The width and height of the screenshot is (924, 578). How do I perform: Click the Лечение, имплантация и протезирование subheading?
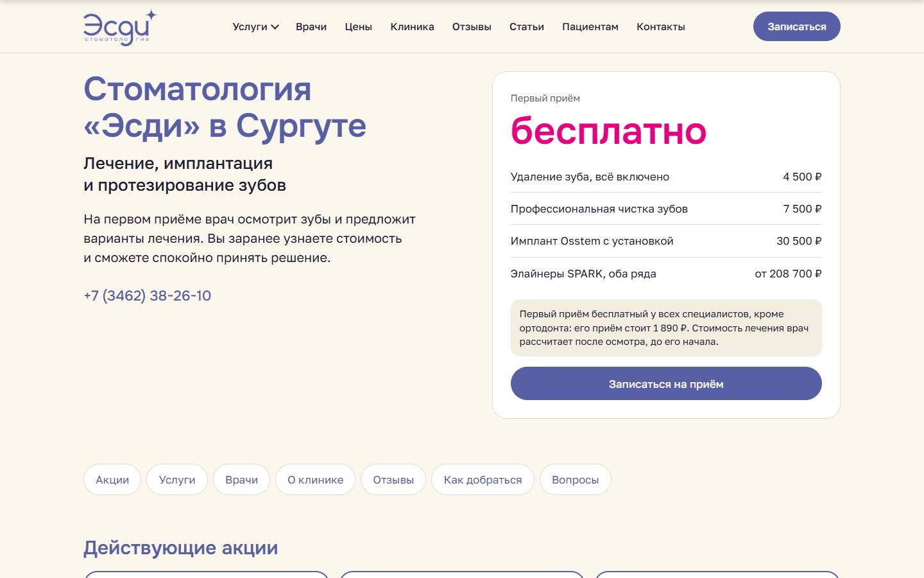tap(185, 174)
